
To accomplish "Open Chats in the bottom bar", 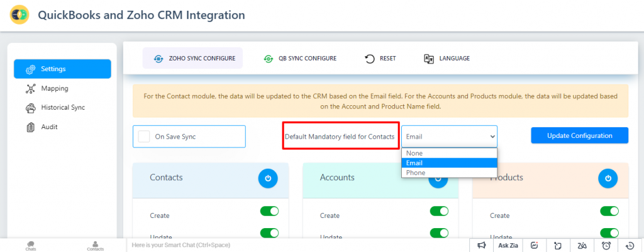I will click(31, 246).
